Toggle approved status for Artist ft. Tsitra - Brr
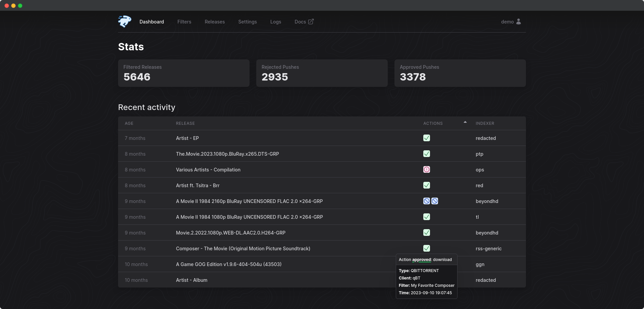Image resolution: width=644 pixels, height=309 pixels. tap(426, 185)
